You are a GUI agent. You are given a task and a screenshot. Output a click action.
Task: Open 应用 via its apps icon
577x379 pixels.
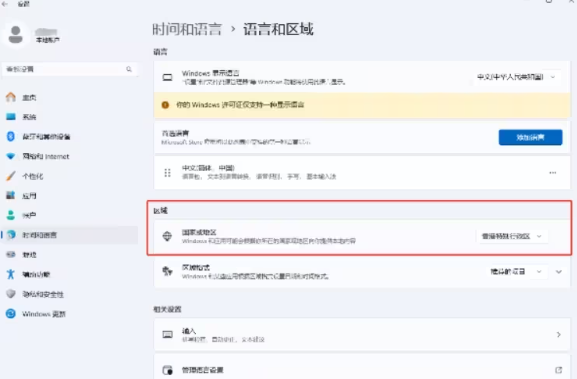tap(11, 195)
